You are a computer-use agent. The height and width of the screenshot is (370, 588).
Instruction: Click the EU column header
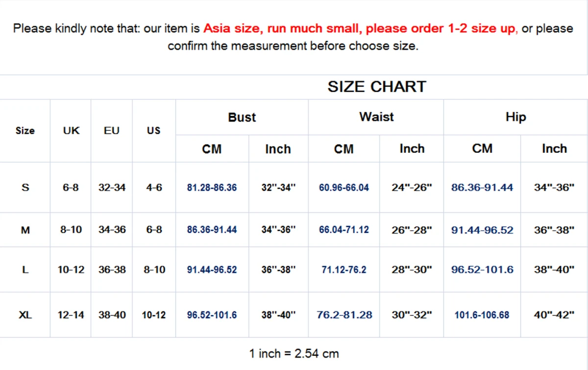coord(112,130)
